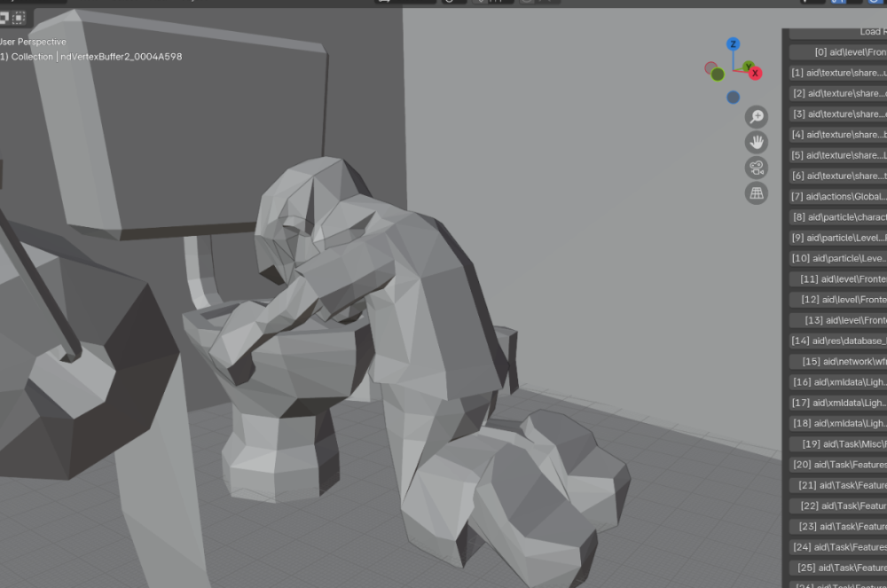Select entry [7] aid\actions\Global
The image size is (887, 588).
coord(837,196)
